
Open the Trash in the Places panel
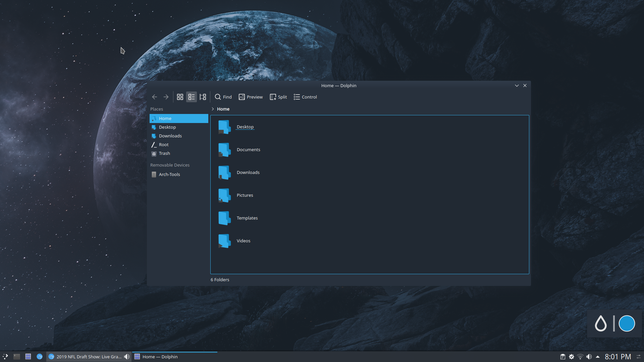pos(164,153)
